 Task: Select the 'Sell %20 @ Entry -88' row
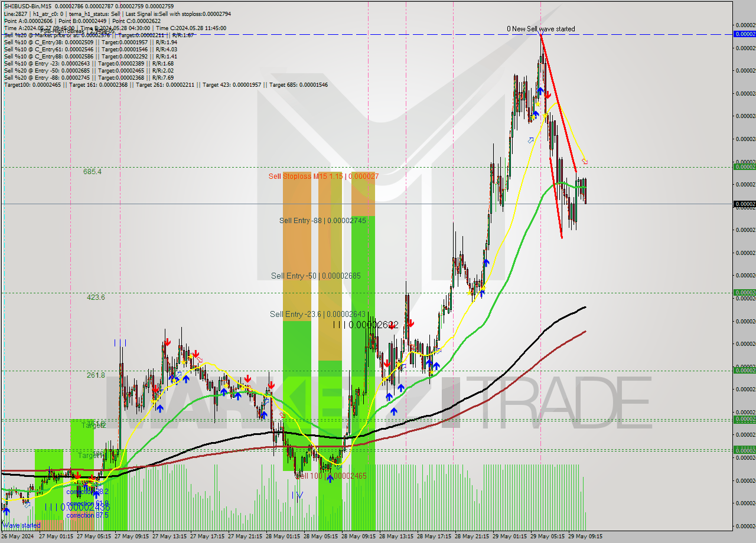[89, 77]
